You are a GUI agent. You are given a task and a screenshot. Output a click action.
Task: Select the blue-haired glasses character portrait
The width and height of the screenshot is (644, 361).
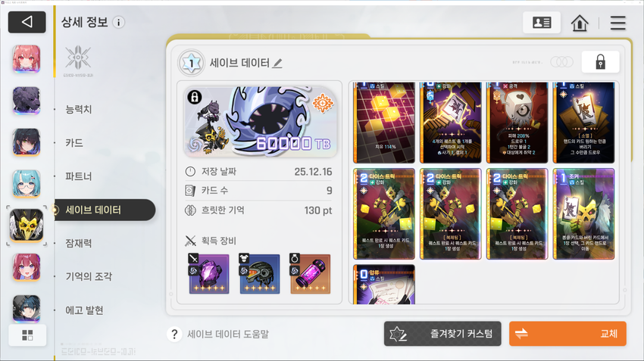27,184
